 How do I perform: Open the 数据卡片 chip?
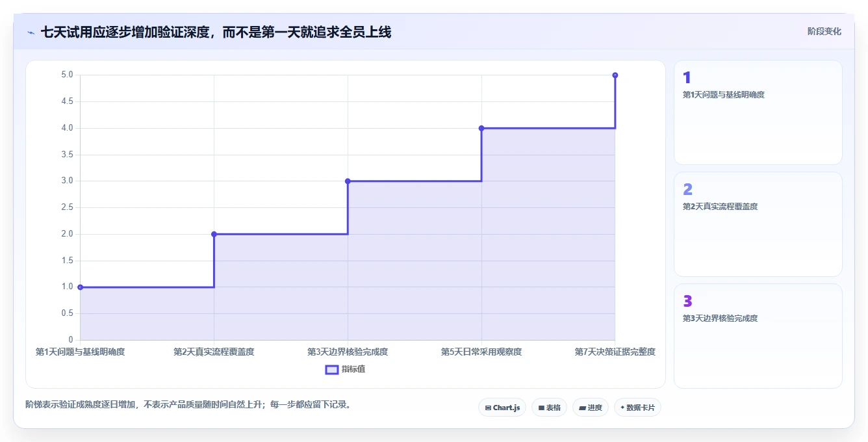[637, 408]
